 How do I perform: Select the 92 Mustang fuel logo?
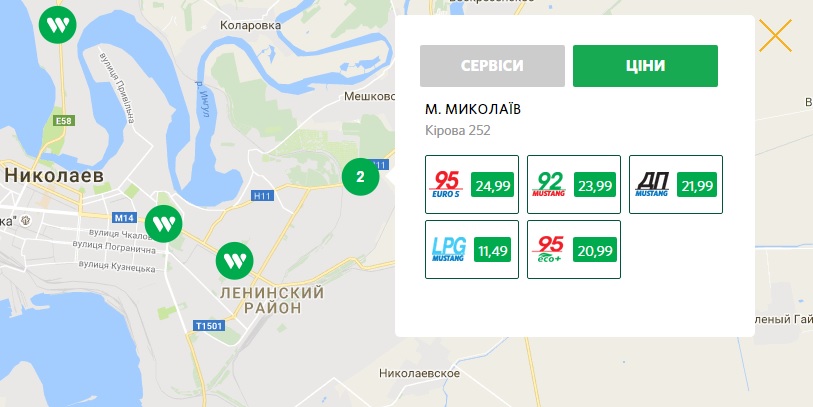tap(549, 185)
